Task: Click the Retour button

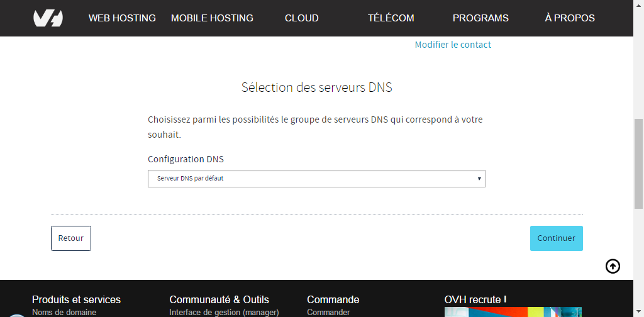Action: (x=71, y=238)
